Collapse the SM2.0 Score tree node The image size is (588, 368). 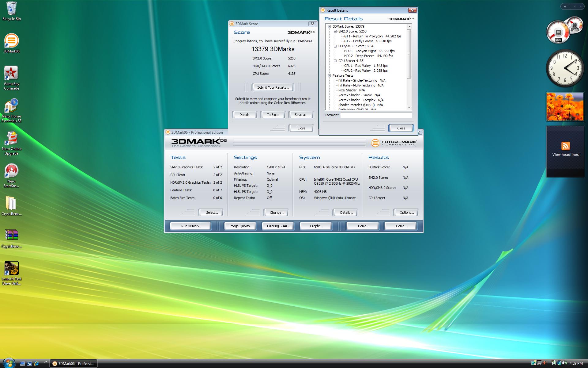coord(335,31)
